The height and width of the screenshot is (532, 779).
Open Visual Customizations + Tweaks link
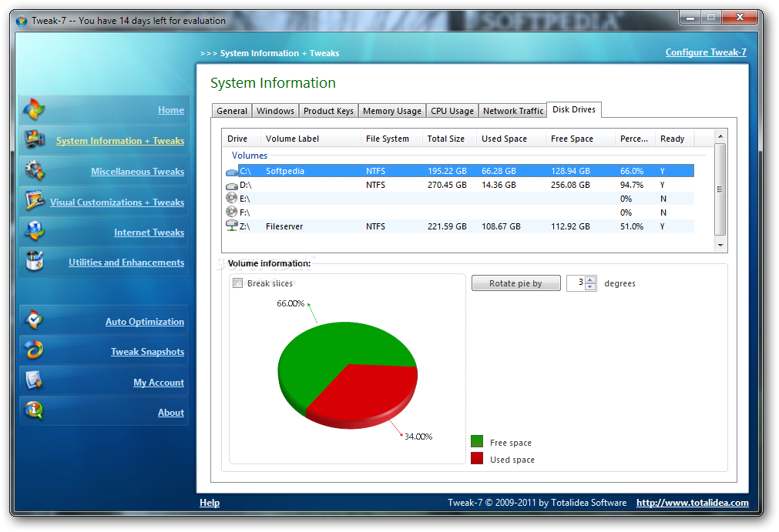point(117,202)
